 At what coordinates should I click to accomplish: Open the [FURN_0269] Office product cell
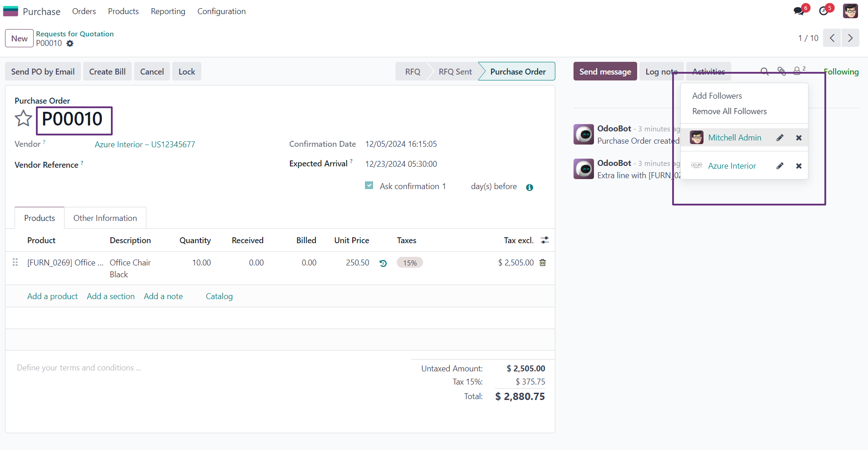pos(65,263)
